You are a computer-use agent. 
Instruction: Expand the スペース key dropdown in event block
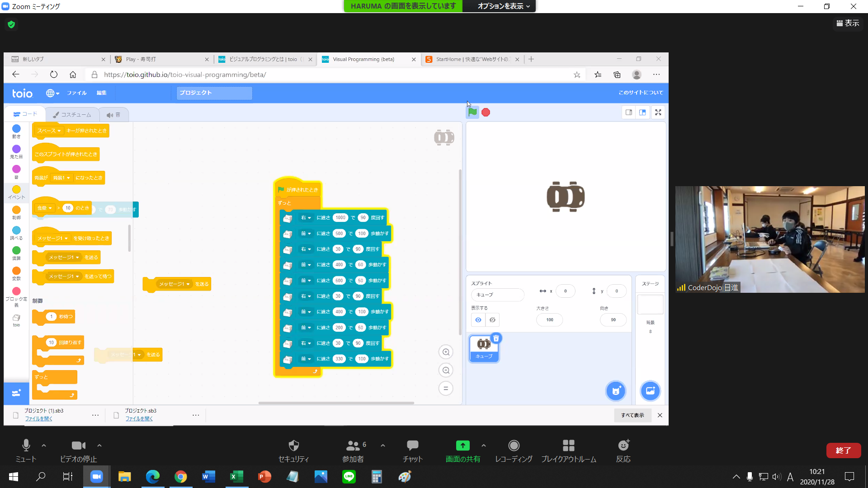49,131
